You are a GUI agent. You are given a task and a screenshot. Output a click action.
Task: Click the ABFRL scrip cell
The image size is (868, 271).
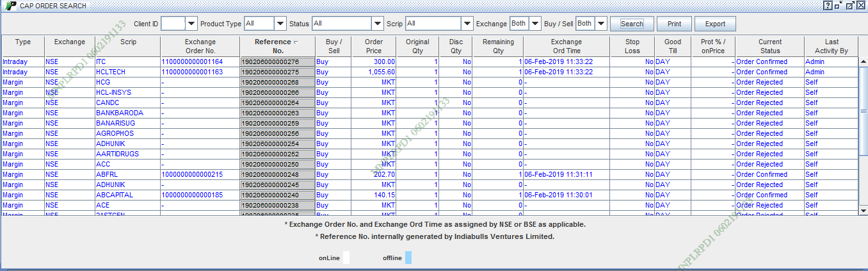(127, 175)
